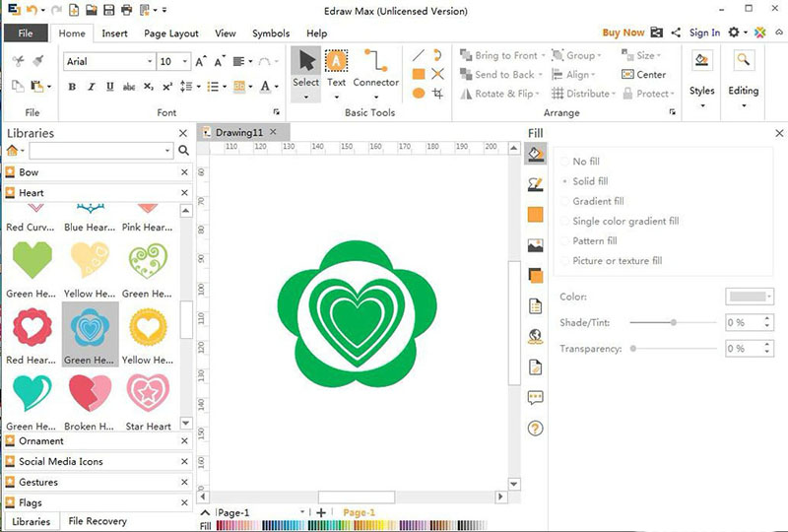This screenshot has height=532, width=788.
Task: Select the Connector tool
Action: pos(375,68)
